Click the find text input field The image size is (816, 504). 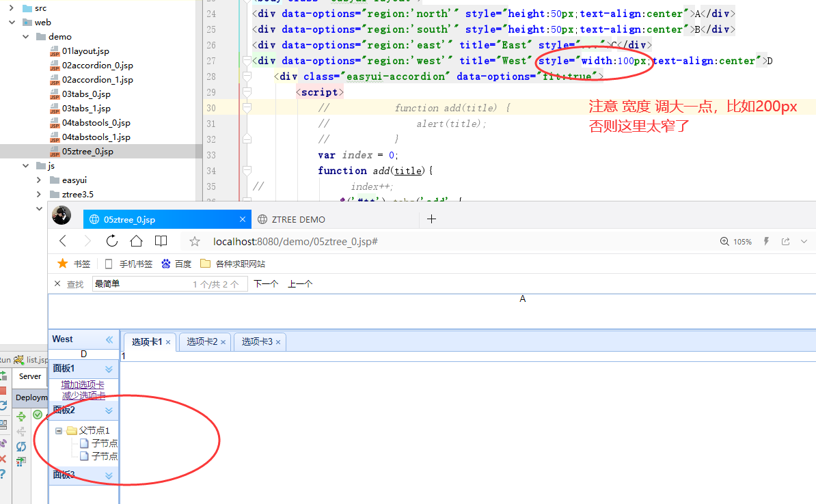[169, 283]
